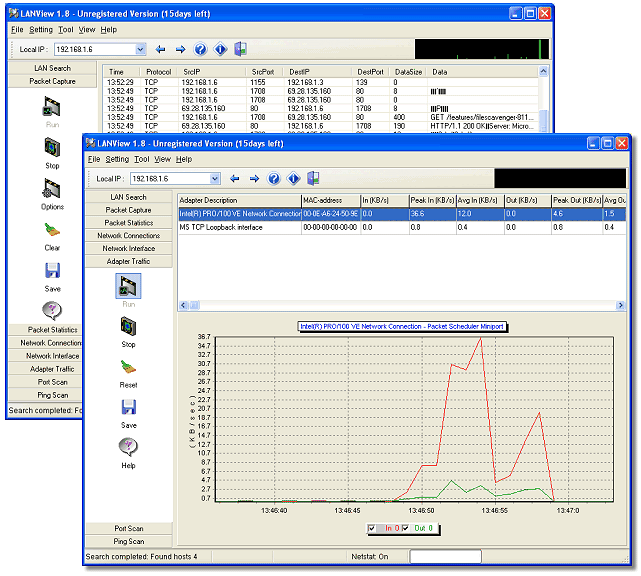This screenshot has height=576, width=641.
Task: Select Packet Statistics in front window sidebar
Action: 128,223
